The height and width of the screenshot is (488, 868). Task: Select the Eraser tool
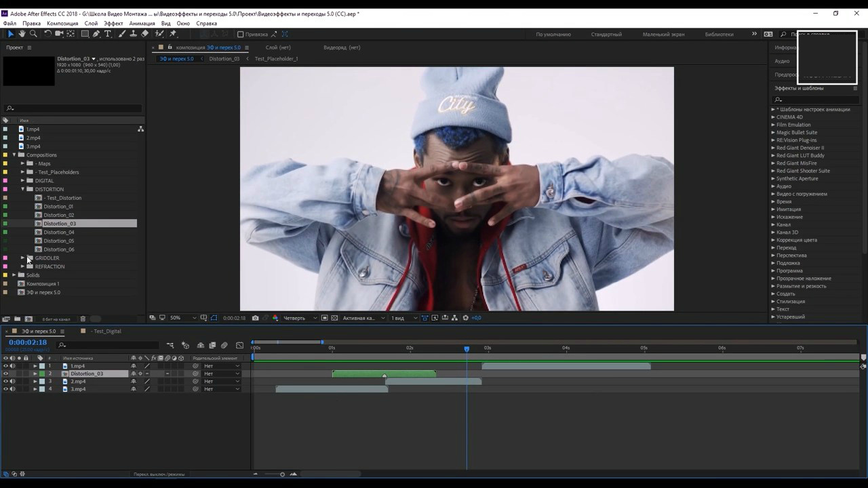click(144, 34)
